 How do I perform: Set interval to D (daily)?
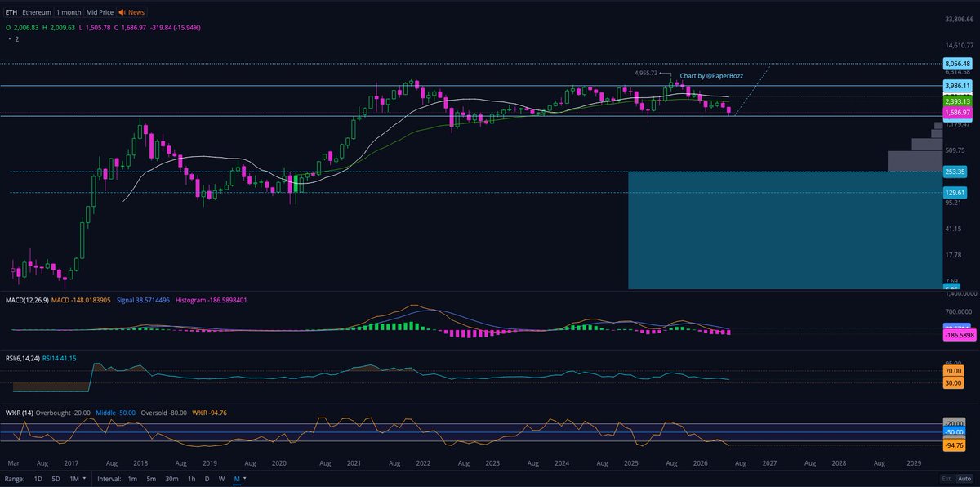(207, 478)
